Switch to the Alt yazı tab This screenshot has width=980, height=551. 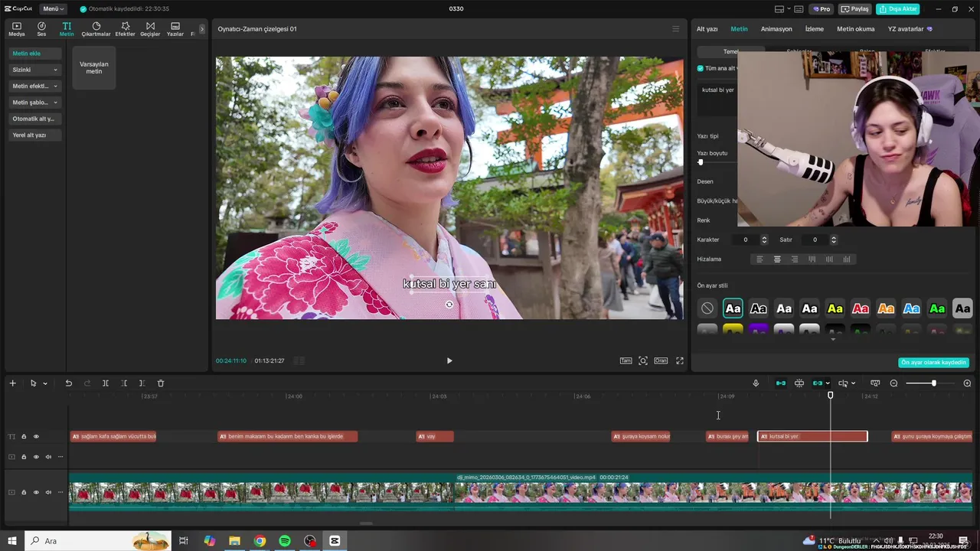707,29
